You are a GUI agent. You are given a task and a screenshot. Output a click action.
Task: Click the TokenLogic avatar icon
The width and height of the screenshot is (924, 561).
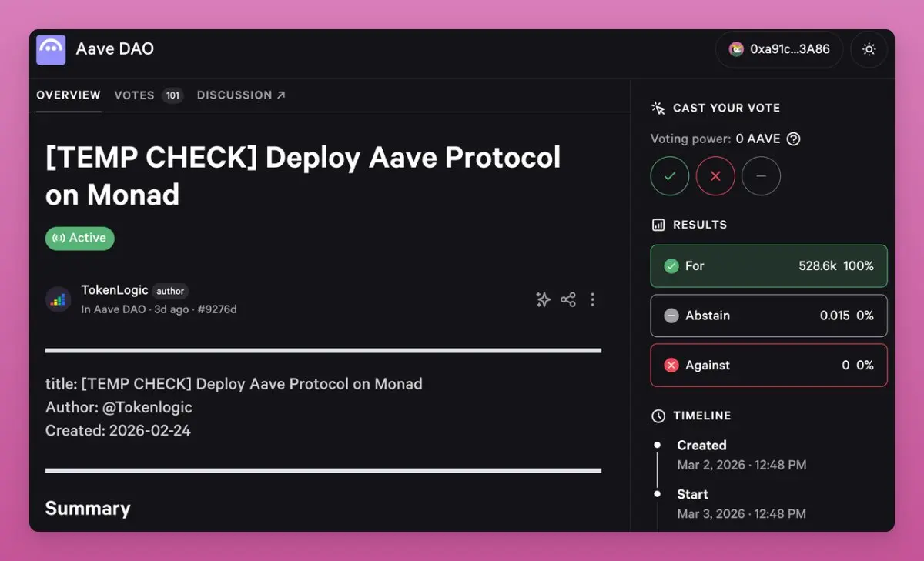(x=59, y=299)
